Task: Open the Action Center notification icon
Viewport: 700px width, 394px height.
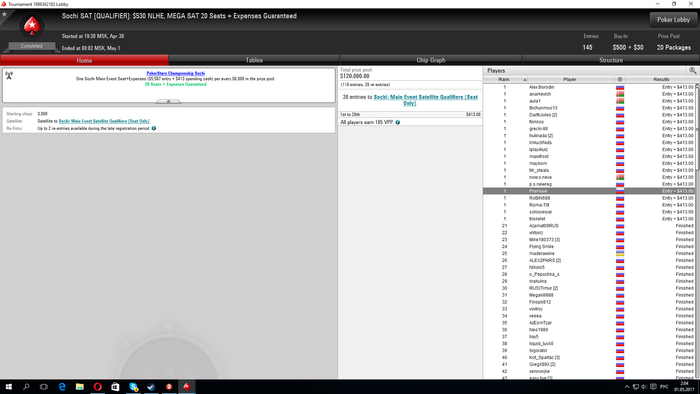Action: point(653,387)
